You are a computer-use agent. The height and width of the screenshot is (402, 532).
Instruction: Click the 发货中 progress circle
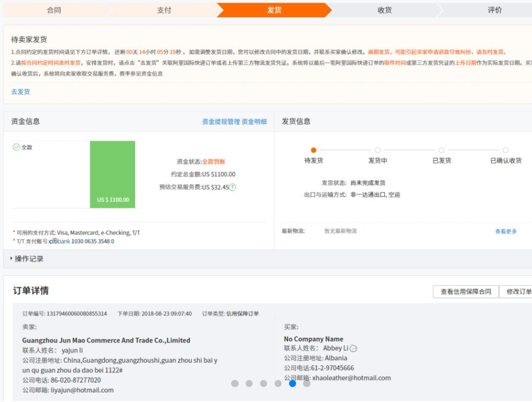(x=378, y=151)
